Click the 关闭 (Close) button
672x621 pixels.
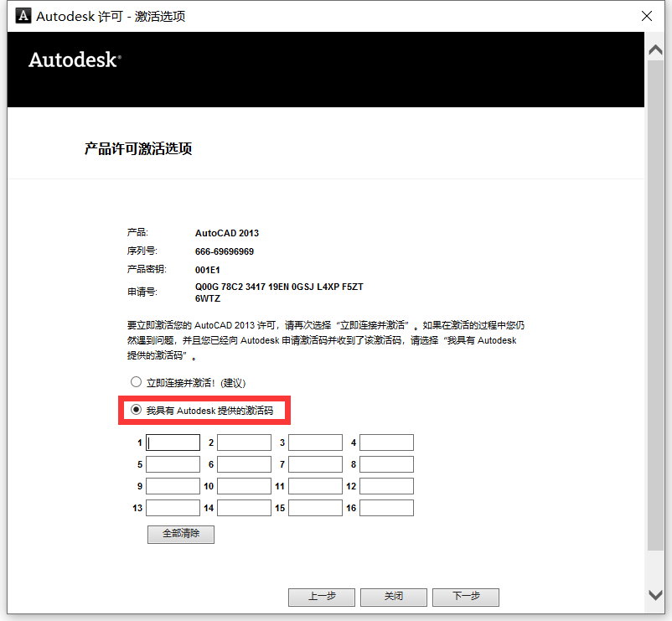click(394, 597)
